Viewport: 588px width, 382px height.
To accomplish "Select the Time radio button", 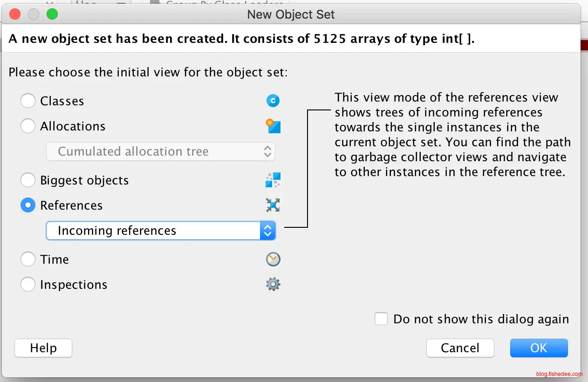I will [x=28, y=259].
